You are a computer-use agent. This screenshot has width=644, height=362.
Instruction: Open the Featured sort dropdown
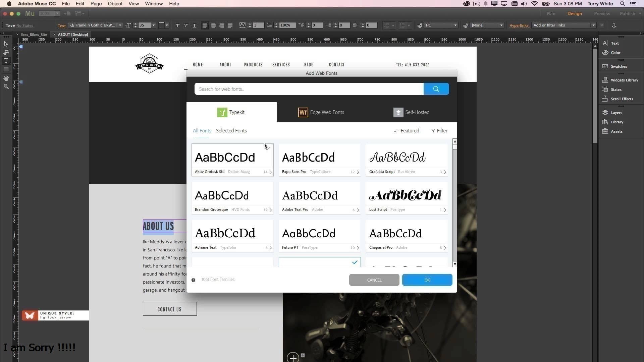407,131
